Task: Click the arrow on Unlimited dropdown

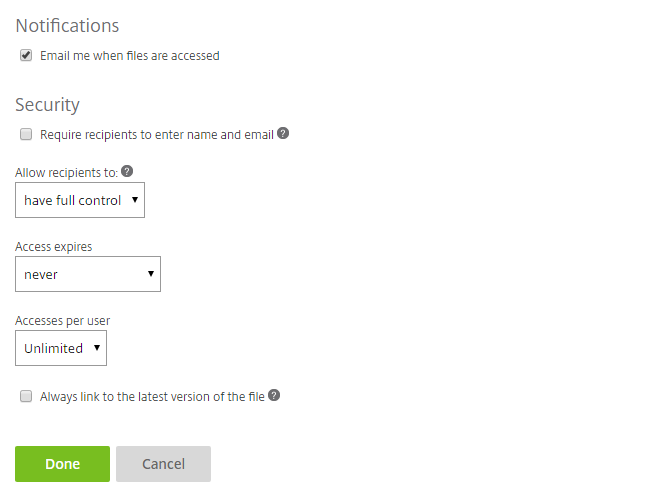Action: [97, 348]
